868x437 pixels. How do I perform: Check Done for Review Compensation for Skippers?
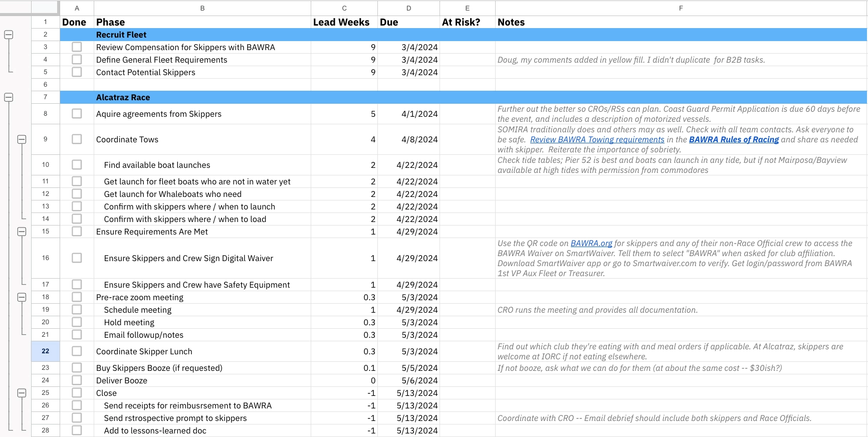pos(77,47)
